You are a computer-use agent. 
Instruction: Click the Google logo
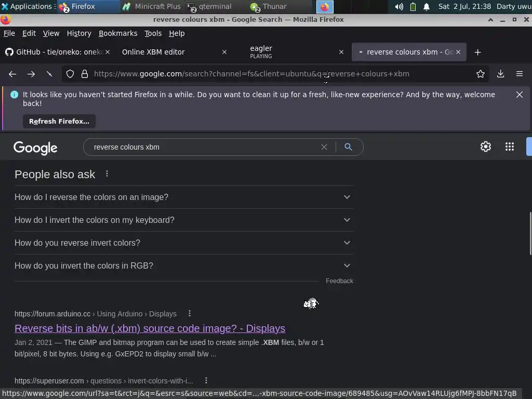[x=35, y=148]
